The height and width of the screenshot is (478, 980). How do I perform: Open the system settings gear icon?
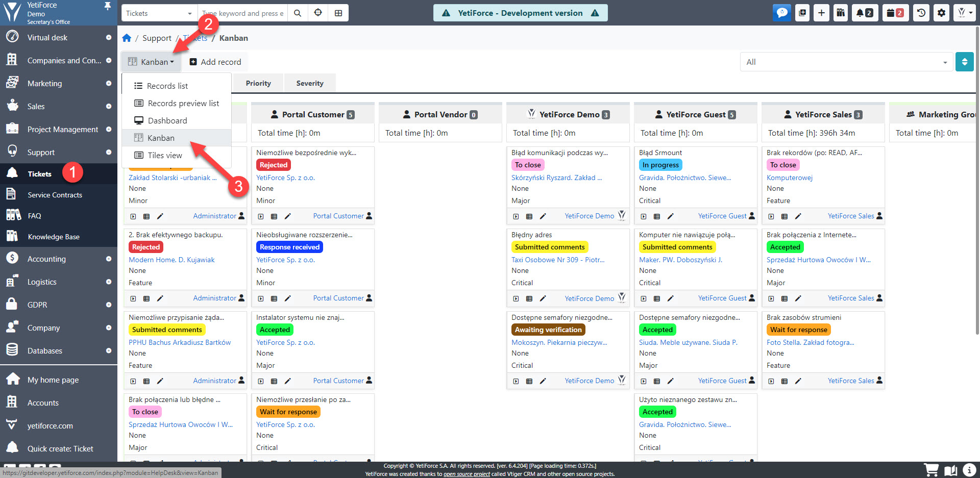coord(941,13)
